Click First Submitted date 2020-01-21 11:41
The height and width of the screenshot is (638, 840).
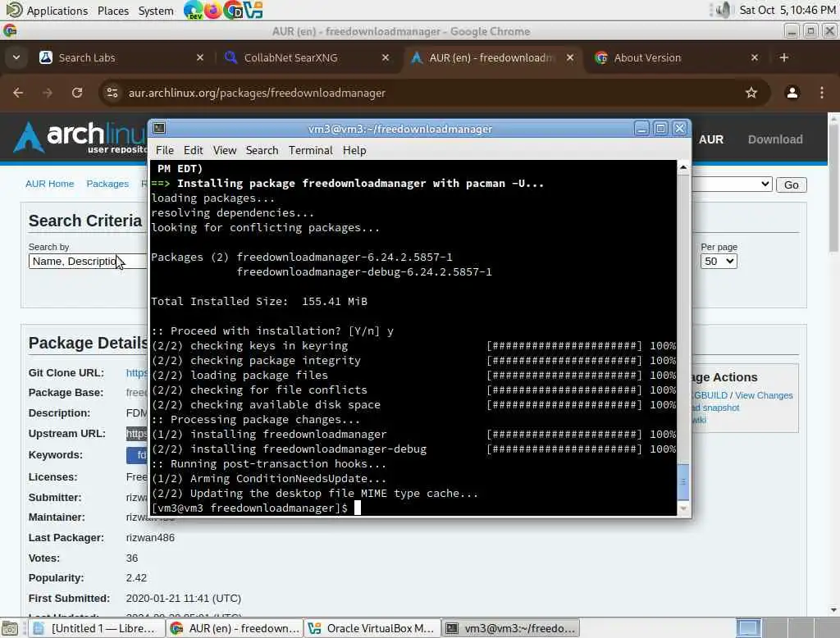pyautogui.click(x=183, y=599)
